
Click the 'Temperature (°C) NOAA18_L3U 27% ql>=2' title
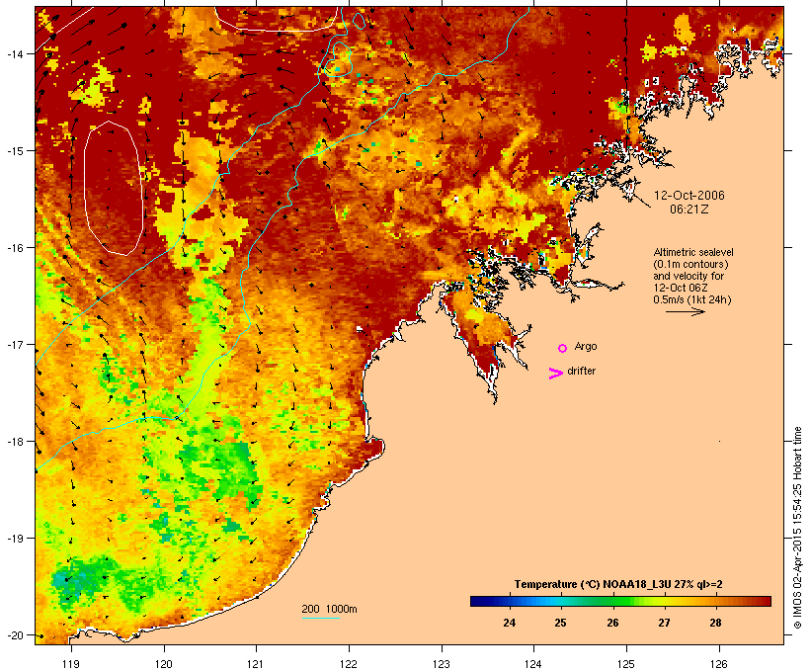[x=618, y=584]
